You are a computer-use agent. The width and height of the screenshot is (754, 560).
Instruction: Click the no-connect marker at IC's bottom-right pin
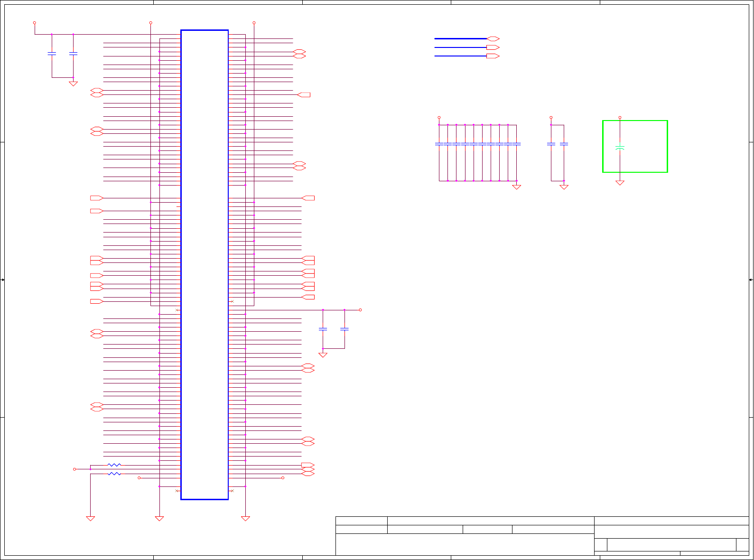(x=232, y=491)
